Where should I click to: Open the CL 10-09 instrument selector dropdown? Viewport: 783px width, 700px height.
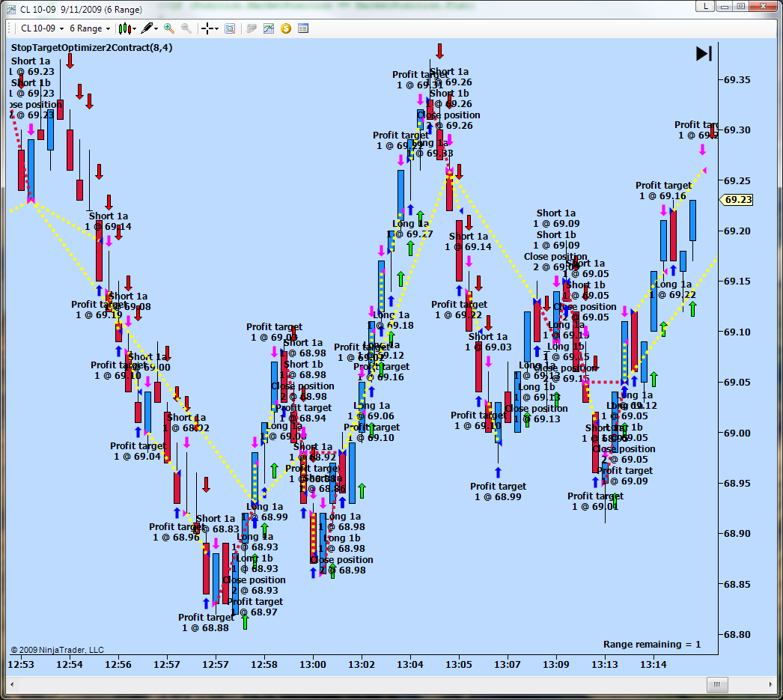click(x=42, y=28)
